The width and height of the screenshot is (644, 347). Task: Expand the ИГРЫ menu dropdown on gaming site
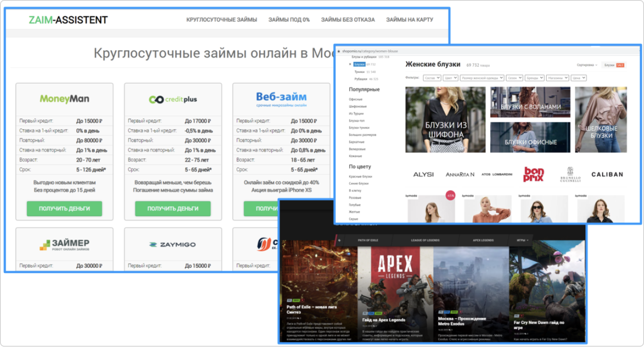(x=522, y=240)
